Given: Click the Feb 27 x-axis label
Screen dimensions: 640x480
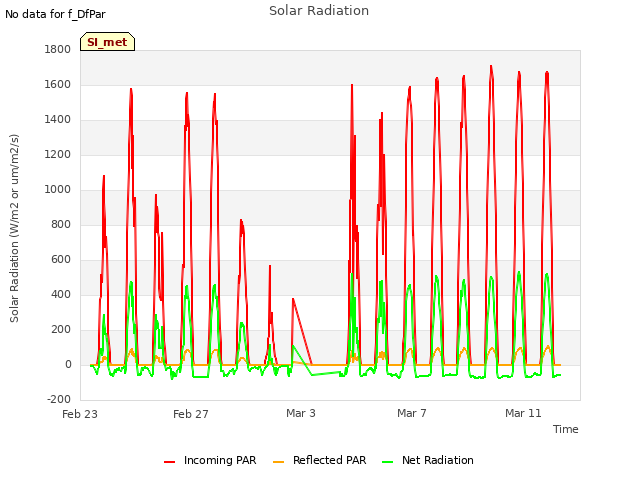Looking at the screenshot, I should click(x=191, y=414).
